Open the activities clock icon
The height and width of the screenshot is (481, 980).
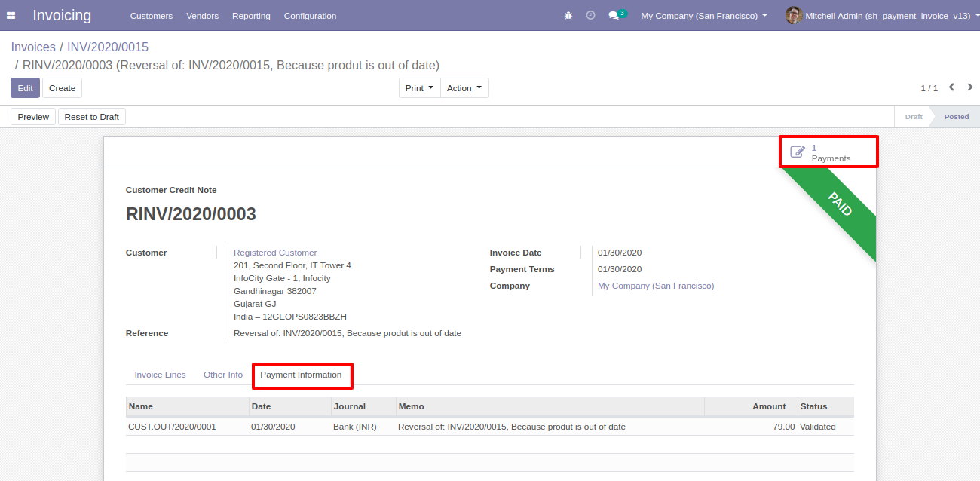pos(590,15)
